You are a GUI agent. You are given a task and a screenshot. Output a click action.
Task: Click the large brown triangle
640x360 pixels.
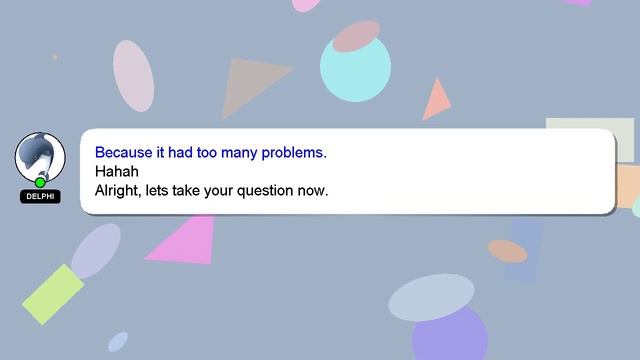253,88
